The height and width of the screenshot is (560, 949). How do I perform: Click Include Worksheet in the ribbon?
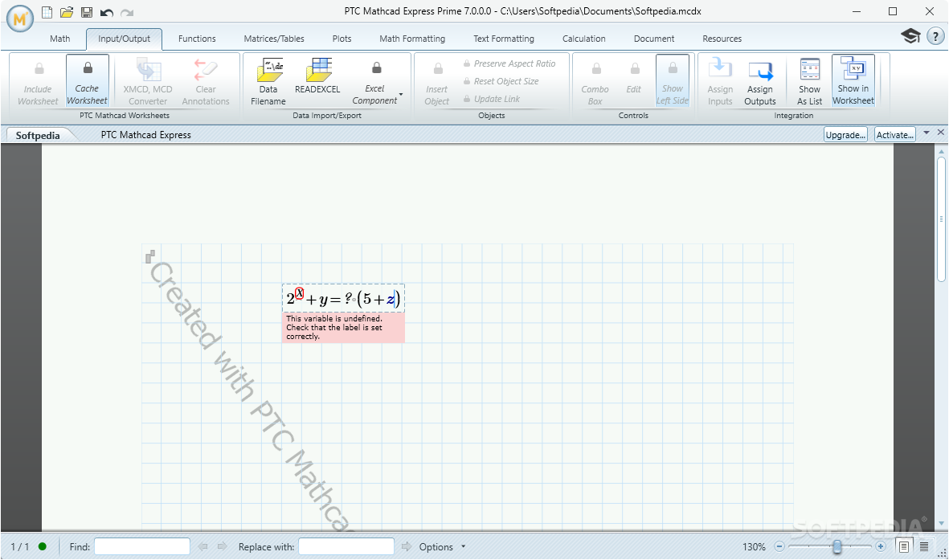[38, 82]
